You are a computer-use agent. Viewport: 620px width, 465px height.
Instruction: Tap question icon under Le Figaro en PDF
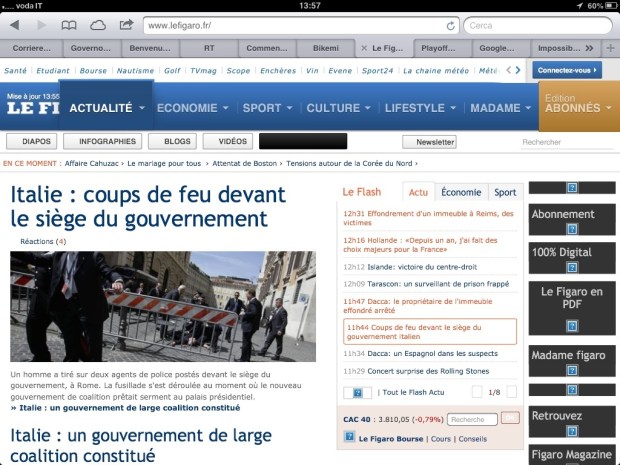tap(572, 326)
